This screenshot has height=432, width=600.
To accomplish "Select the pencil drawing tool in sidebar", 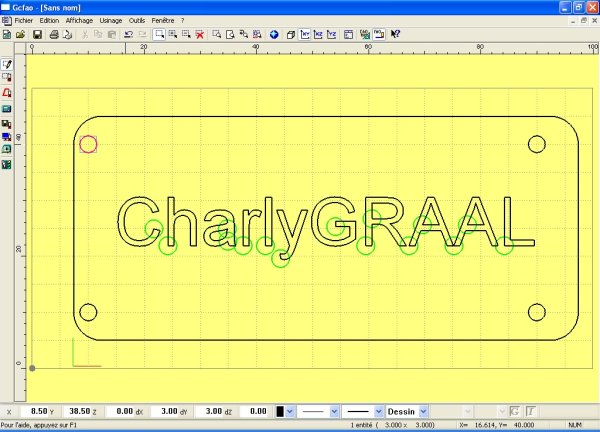I will 7,64.
